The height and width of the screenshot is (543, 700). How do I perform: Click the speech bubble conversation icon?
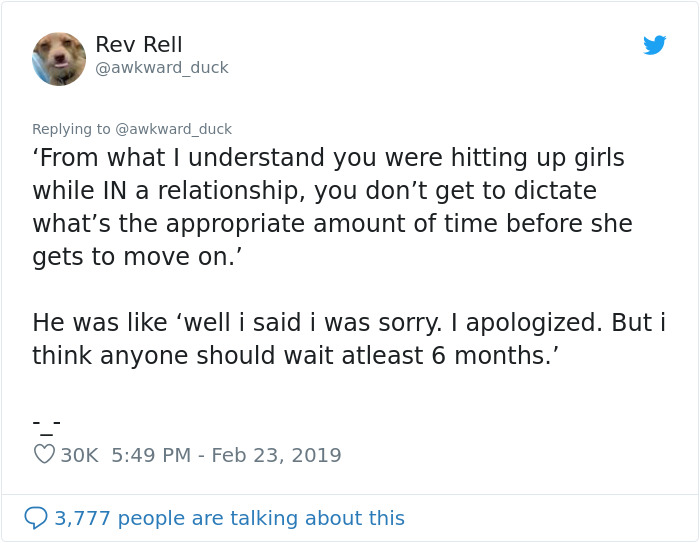click(35, 517)
